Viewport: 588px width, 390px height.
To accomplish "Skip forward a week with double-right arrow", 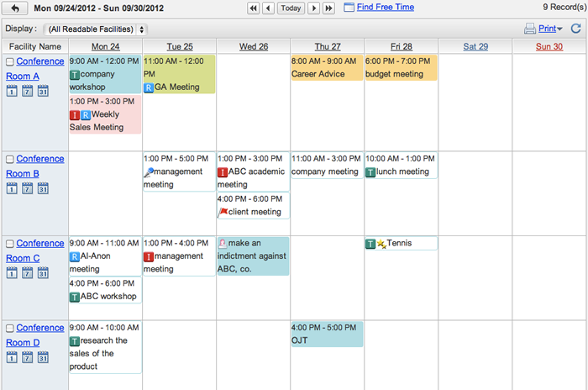I will tap(328, 8).
